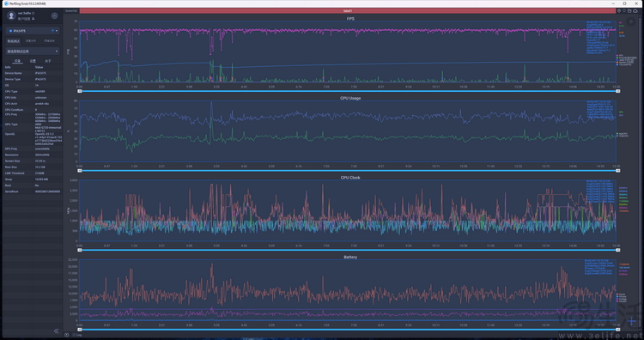This screenshot has width=644, height=340.
Task: Toggle the FPS series in legend
Action: (x=619, y=55)
